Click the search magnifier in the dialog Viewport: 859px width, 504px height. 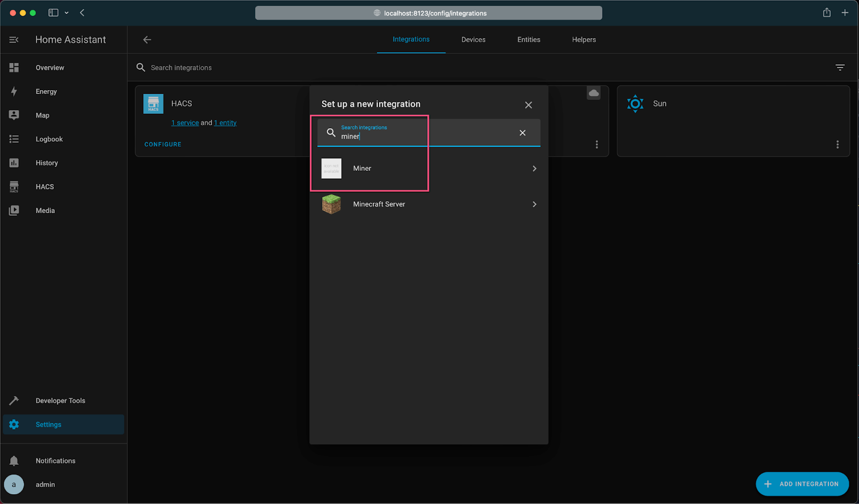[x=331, y=133]
